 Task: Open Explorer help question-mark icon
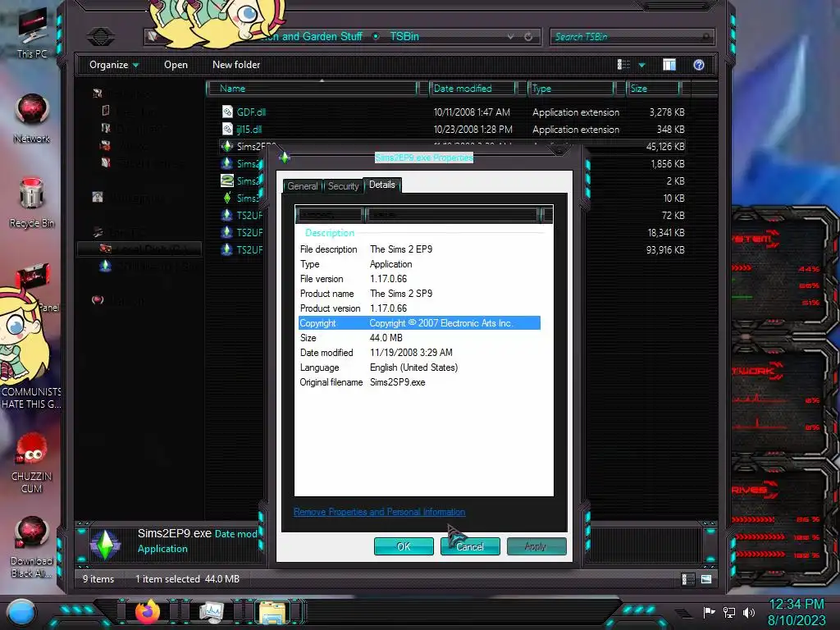click(699, 65)
